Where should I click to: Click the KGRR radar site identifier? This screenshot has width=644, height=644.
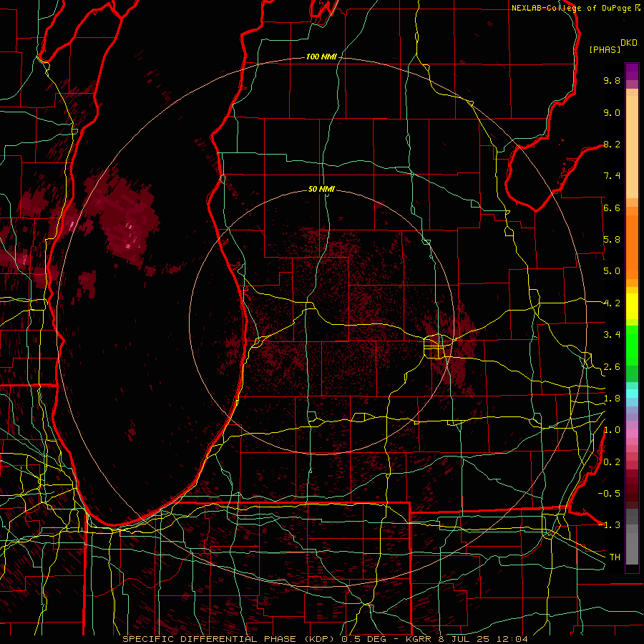tap(418, 639)
